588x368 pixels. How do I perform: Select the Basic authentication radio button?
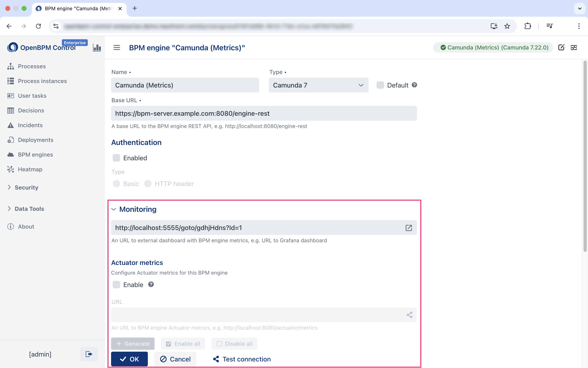[116, 184]
